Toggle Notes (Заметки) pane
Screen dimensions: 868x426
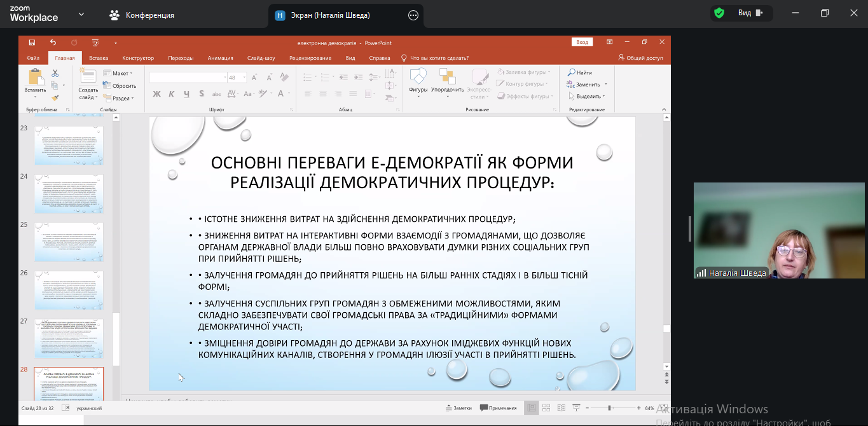(458, 408)
